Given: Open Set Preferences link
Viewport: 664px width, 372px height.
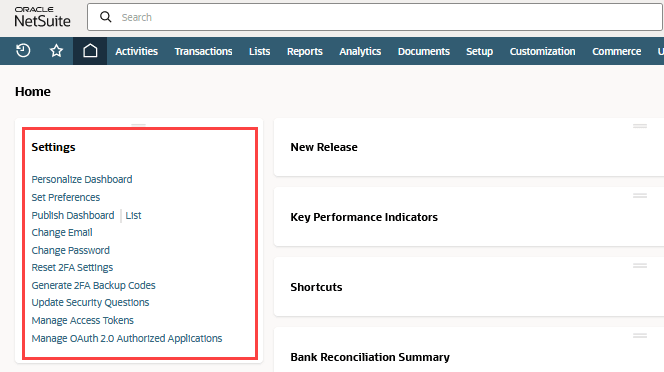Looking at the screenshot, I should (x=66, y=197).
